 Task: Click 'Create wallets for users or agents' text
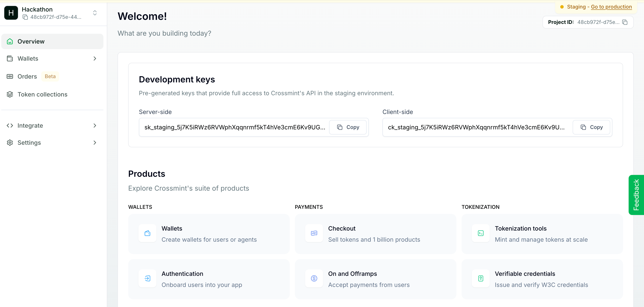[209, 240]
